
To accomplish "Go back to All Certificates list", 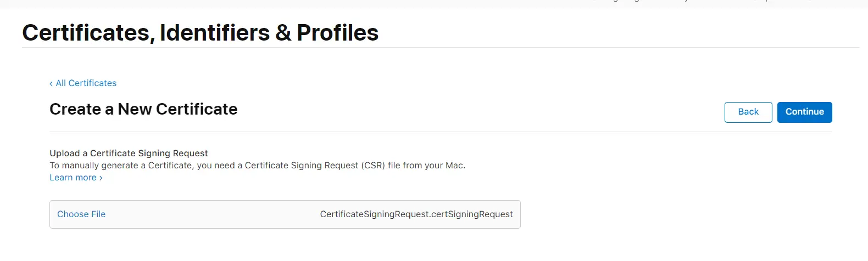I will pos(86,83).
